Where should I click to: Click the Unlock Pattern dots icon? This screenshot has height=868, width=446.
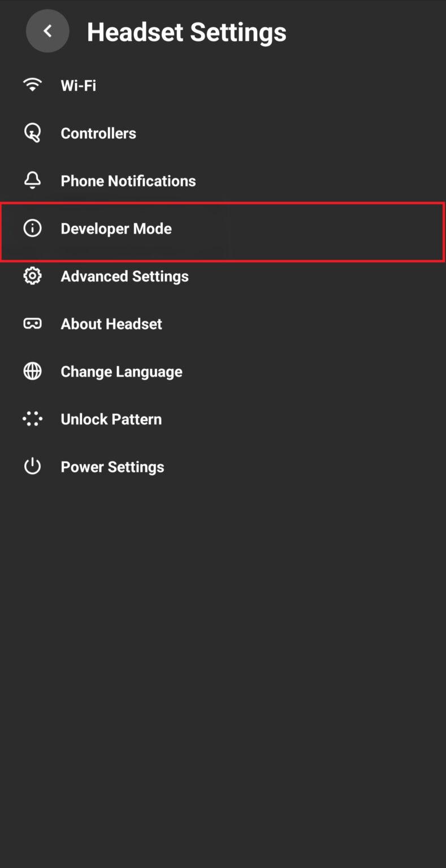[32, 418]
